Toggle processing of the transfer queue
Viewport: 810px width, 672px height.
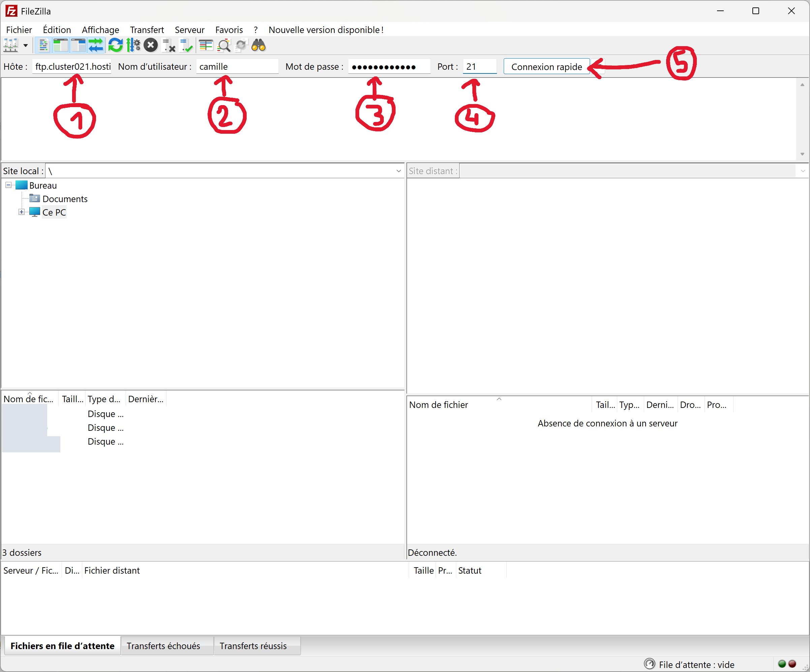point(133,45)
